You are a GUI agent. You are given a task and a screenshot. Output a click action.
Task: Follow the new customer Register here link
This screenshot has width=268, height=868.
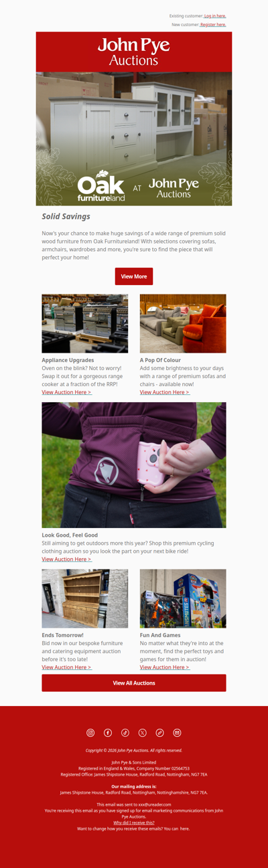[x=213, y=25]
